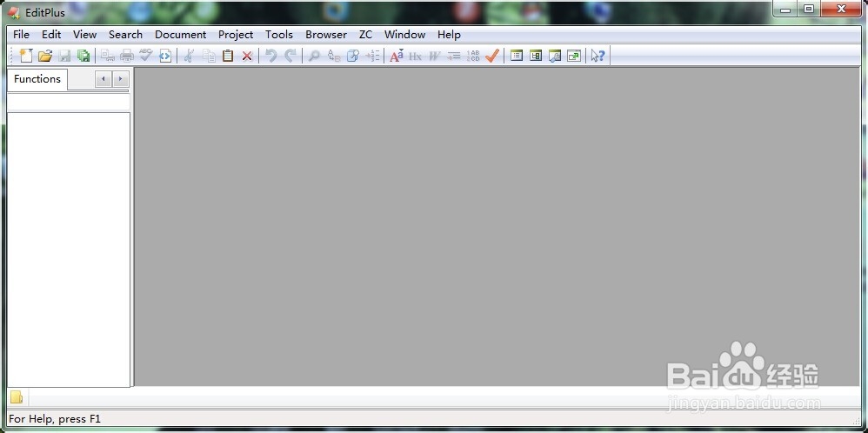
Task: Click the input field below Functions tab
Action: coord(69,102)
